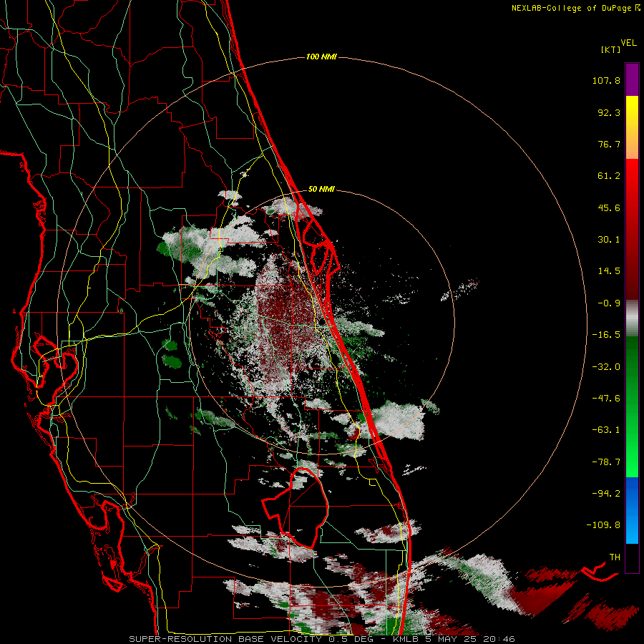Click the 61.2 legend value
The width and height of the screenshot is (644, 644).
[x=609, y=176]
